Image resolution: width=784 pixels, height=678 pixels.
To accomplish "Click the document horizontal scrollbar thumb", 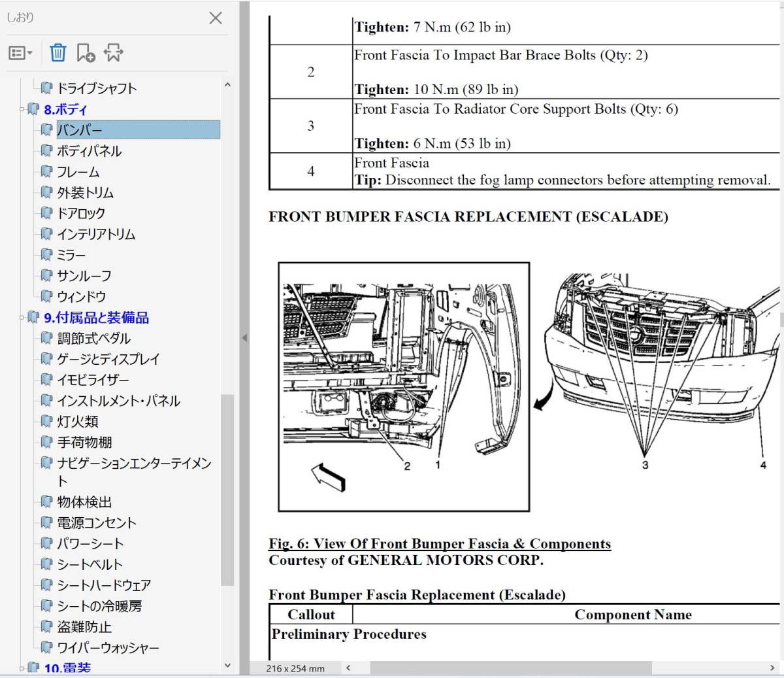I will tap(511, 668).
